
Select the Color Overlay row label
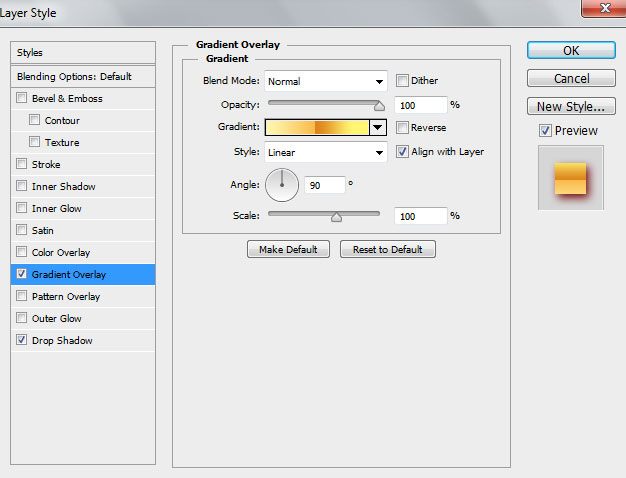(61, 253)
